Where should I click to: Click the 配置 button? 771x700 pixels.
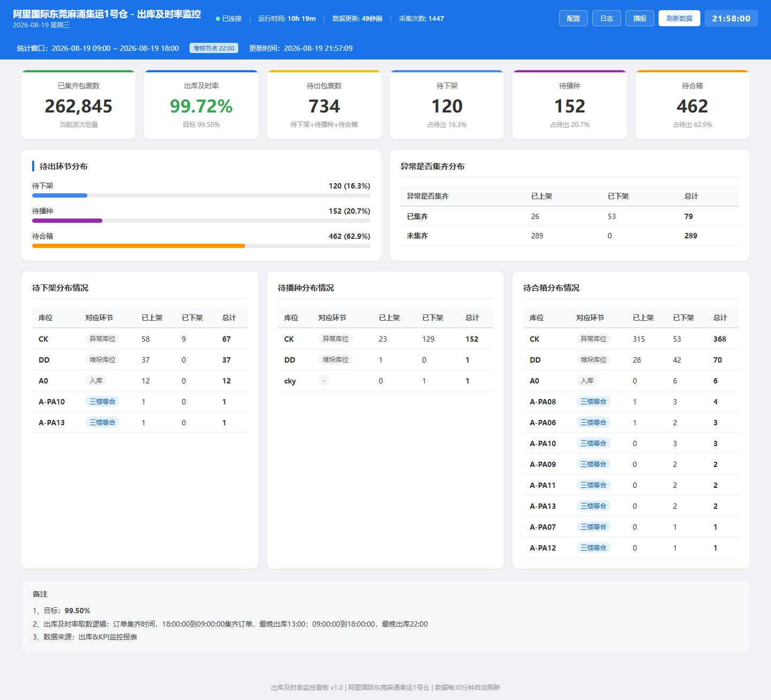pos(573,18)
